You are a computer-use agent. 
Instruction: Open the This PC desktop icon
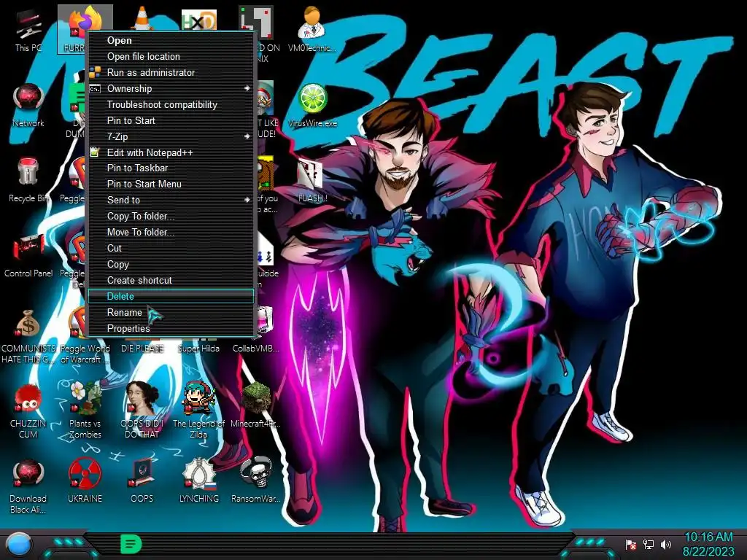[x=28, y=29]
